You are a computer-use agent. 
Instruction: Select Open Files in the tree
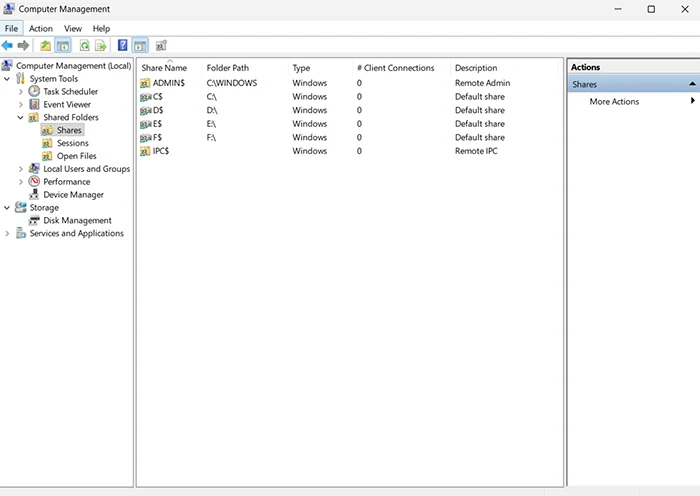tap(76, 156)
